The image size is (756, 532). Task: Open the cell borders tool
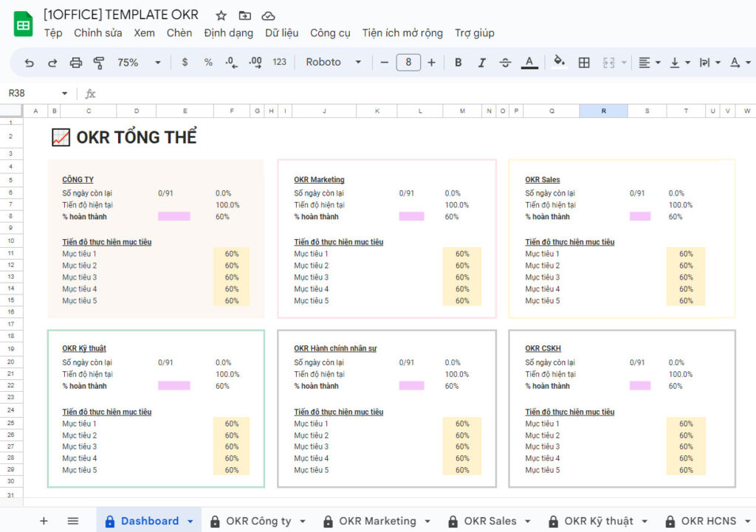(584, 63)
